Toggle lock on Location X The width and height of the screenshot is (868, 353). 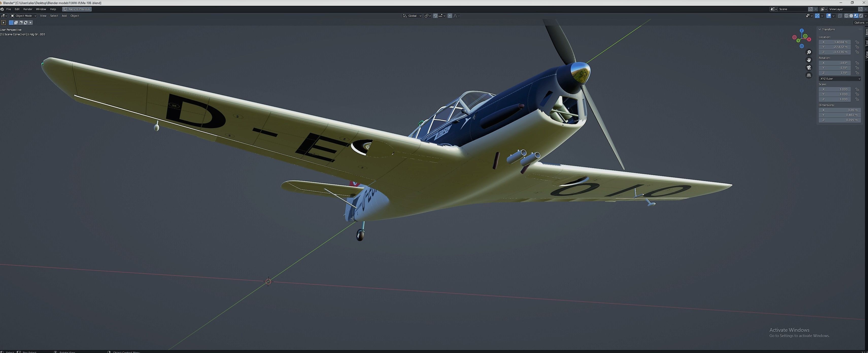click(x=857, y=42)
